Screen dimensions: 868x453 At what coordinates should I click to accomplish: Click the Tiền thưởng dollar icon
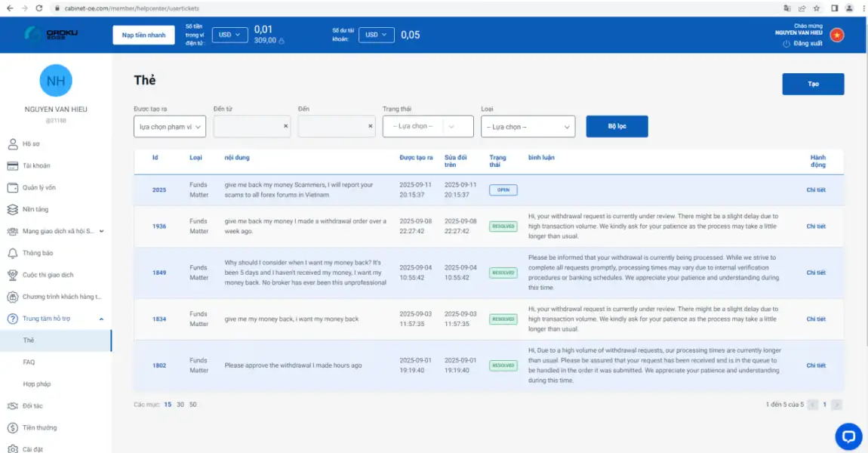(12, 428)
